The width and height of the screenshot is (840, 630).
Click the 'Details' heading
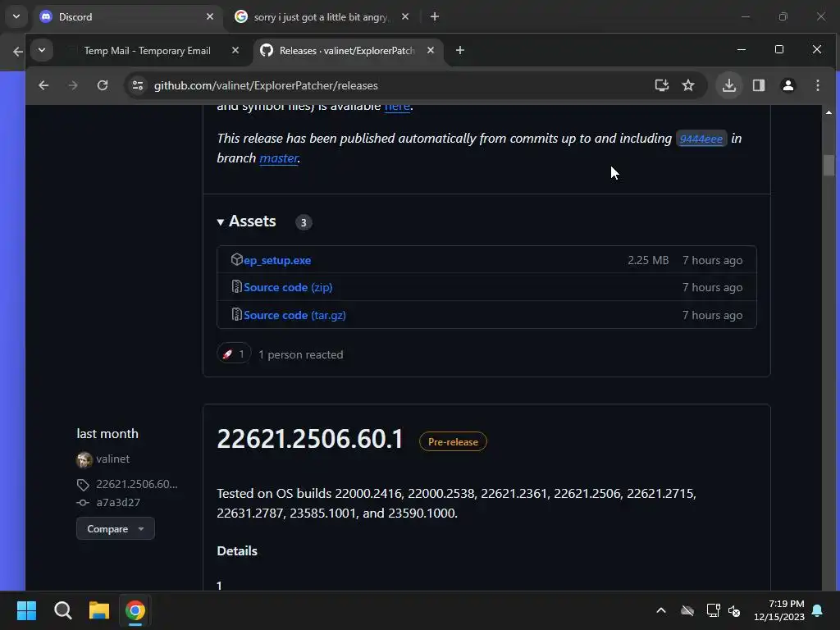point(237,551)
